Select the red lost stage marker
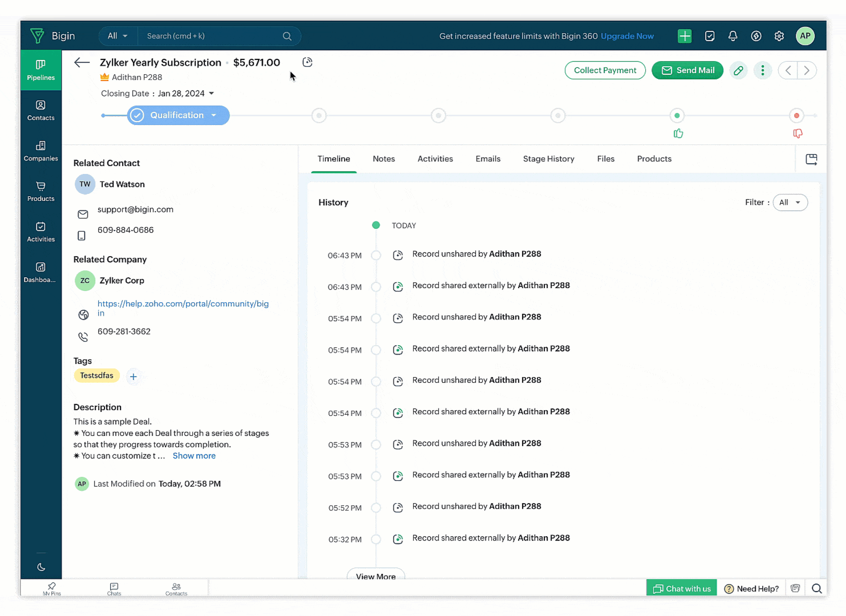 [x=797, y=116]
